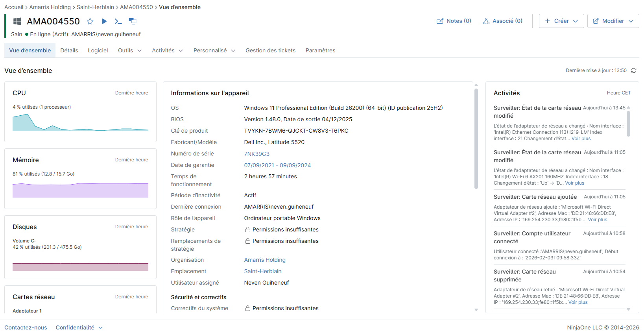The width and height of the screenshot is (644, 333).
Task: Switch to the Logiciel tab
Action: [98, 50]
